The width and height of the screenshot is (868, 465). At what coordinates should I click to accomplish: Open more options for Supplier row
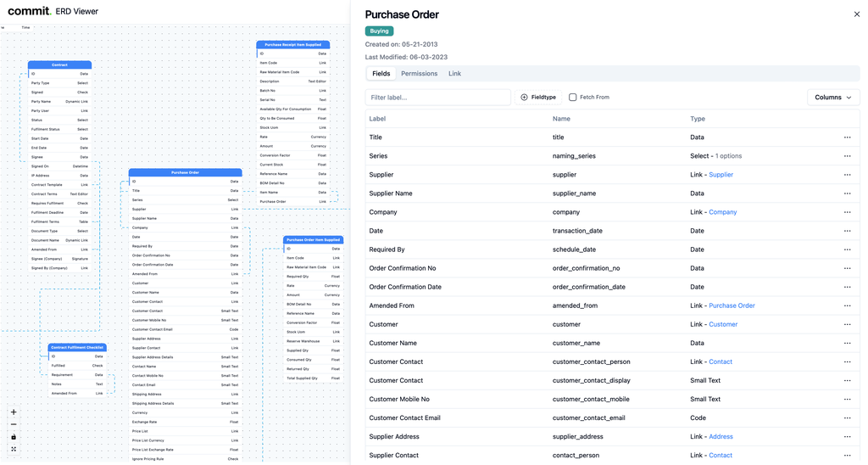click(847, 175)
